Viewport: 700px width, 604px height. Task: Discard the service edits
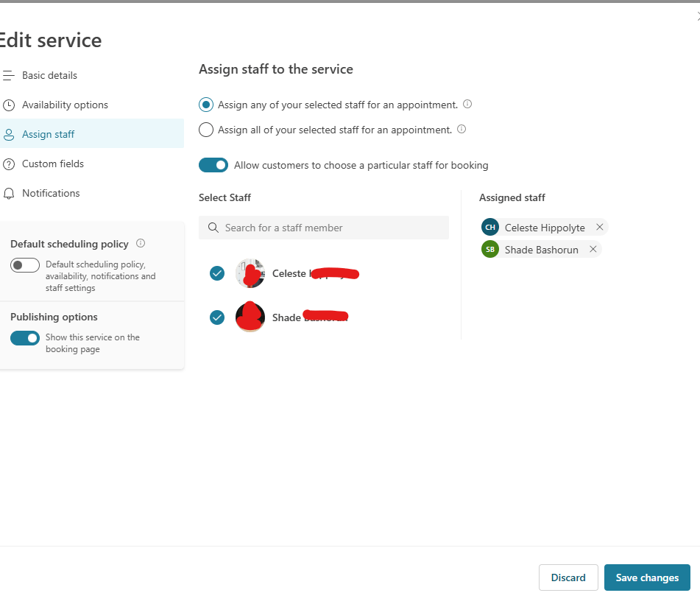point(568,577)
